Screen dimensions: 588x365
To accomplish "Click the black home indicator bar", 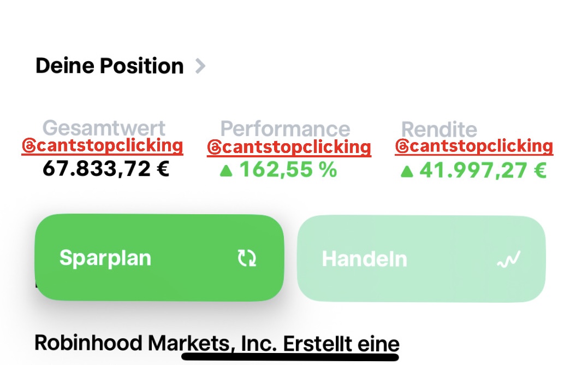I will 290,356.
